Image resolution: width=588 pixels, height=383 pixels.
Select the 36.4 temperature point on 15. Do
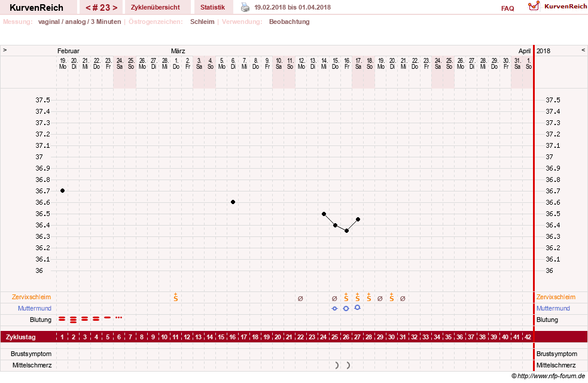335,225
